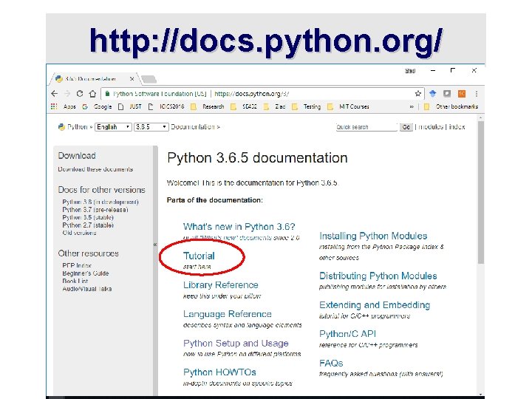Collapse the sidebar with the « toggle
532x399 pixels.
155,245
